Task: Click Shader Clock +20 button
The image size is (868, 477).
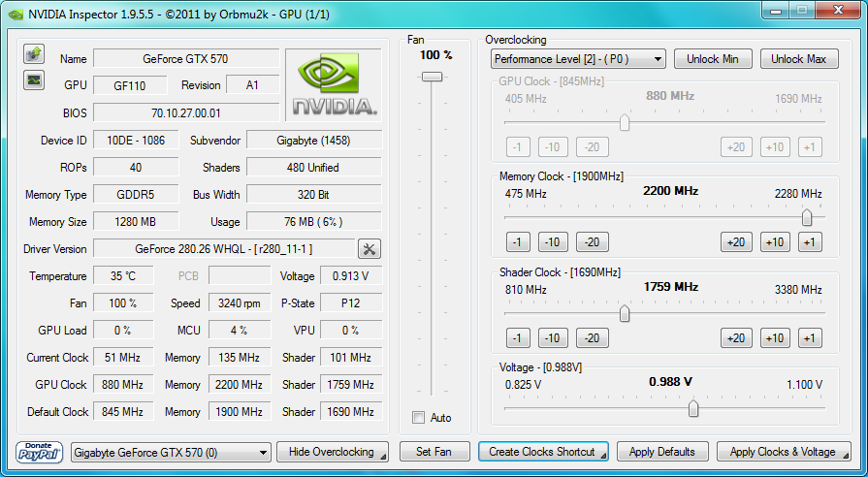Action: [x=736, y=338]
